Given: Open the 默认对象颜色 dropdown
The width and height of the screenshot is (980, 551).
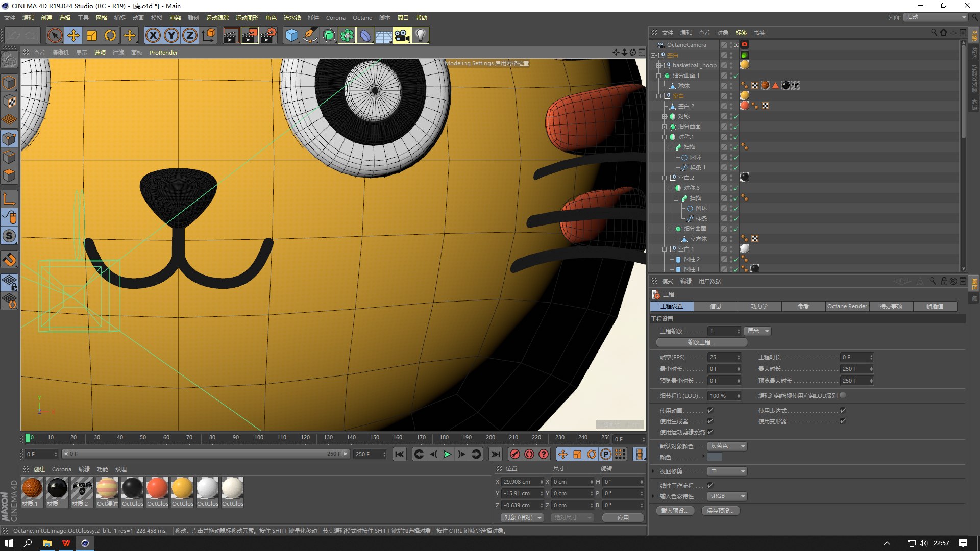Looking at the screenshot, I should coord(727,446).
